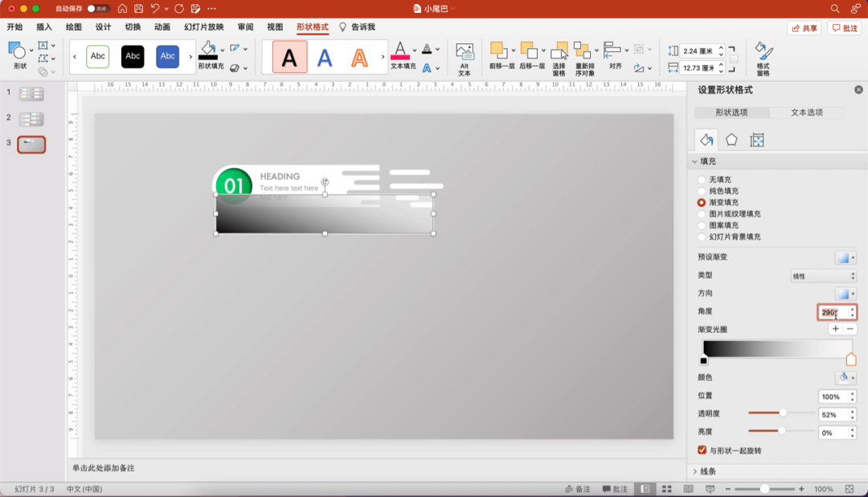The image size is (868, 497).
Task: Click the Redo icon in title bar
Action: coord(178,8)
